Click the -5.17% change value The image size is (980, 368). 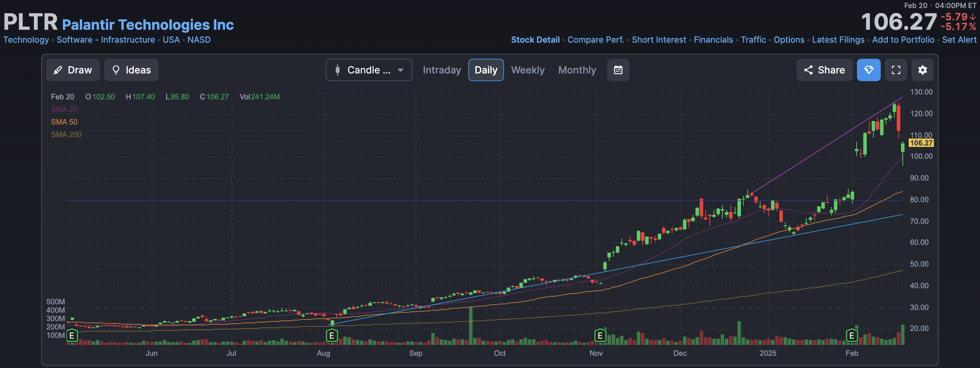tap(958, 27)
